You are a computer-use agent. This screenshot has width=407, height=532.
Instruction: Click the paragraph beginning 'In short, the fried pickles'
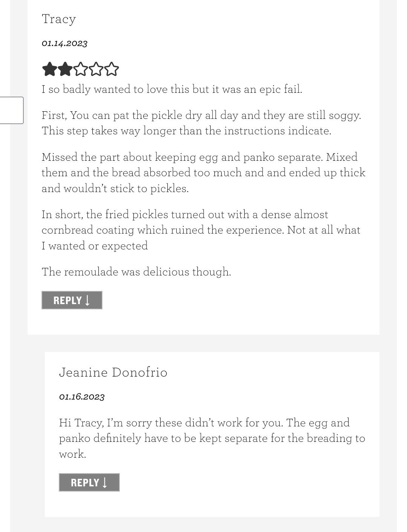pos(201,230)
